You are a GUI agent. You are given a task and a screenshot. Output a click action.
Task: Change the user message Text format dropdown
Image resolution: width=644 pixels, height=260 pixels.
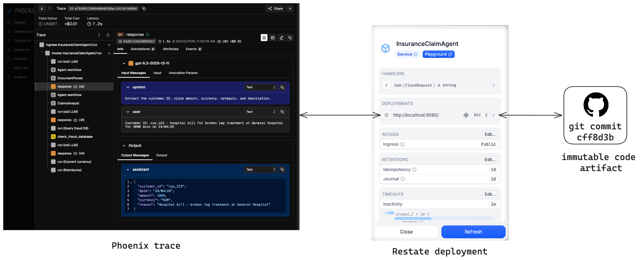pyautogui.click(x=261, y=112)
